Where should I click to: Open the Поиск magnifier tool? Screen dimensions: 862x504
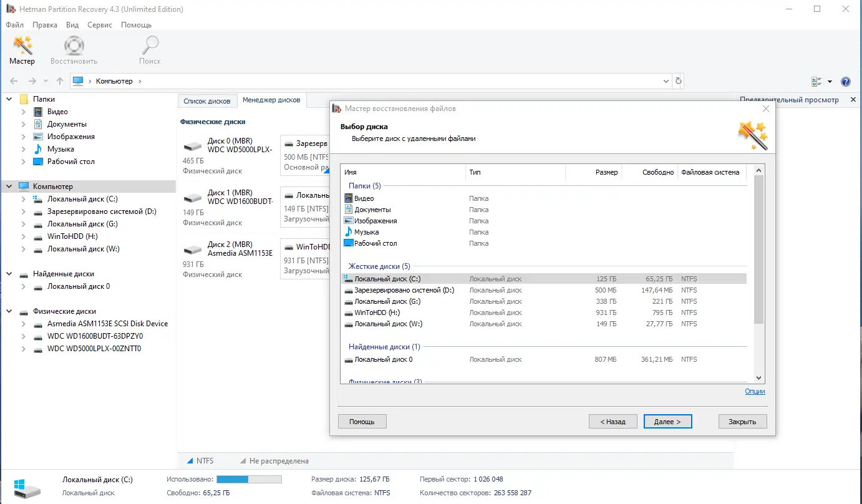pyautogui.click(x=150, y=46)
